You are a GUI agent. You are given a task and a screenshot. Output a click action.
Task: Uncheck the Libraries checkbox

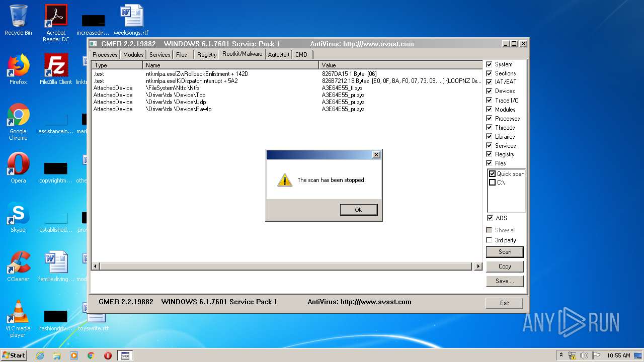[489, 137]
